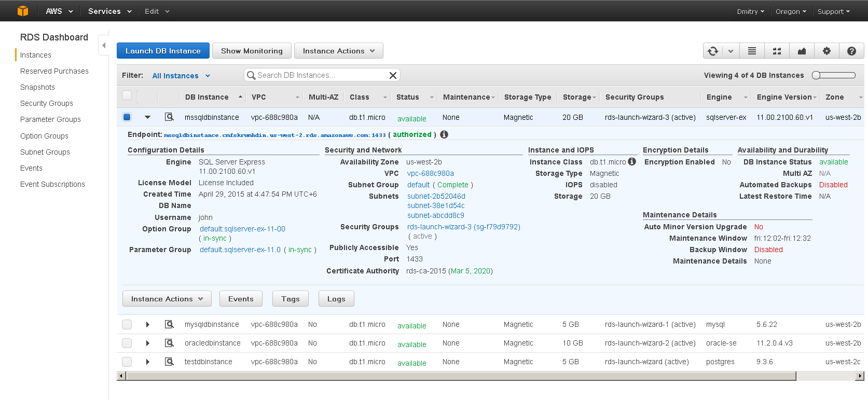The width and height of the screenshot is (868, 400).
Task: Click horizontal scrollbar right arrow
Action: [x=860, y=376]
